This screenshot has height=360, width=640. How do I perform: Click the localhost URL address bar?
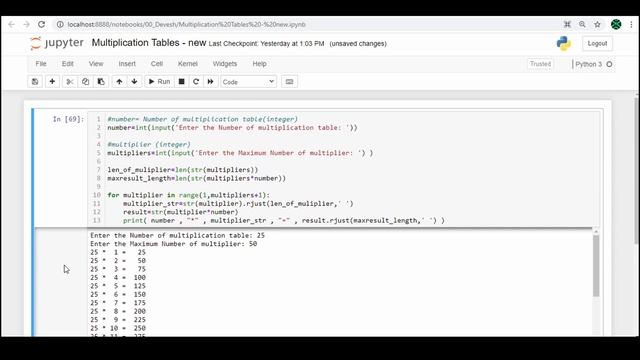187,24
